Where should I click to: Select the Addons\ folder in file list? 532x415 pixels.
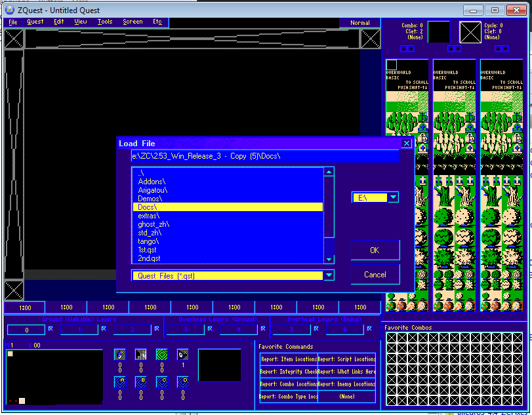click(228, 182)
